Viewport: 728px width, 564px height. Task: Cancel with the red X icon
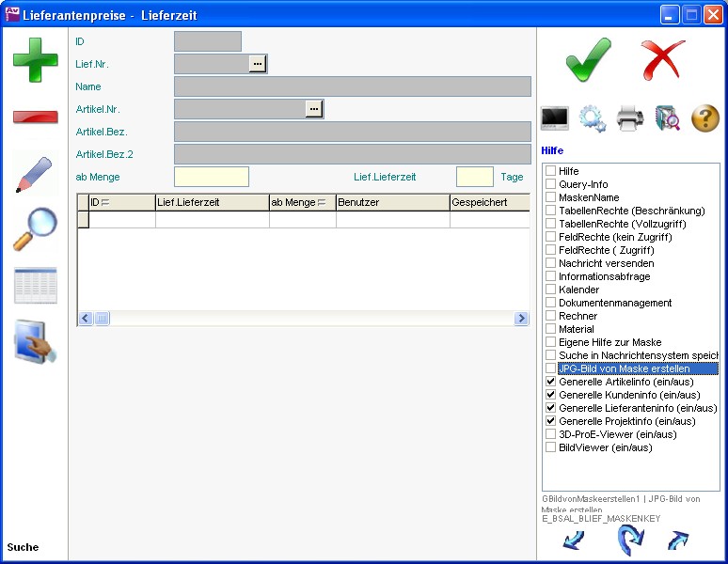click(663, 61)
